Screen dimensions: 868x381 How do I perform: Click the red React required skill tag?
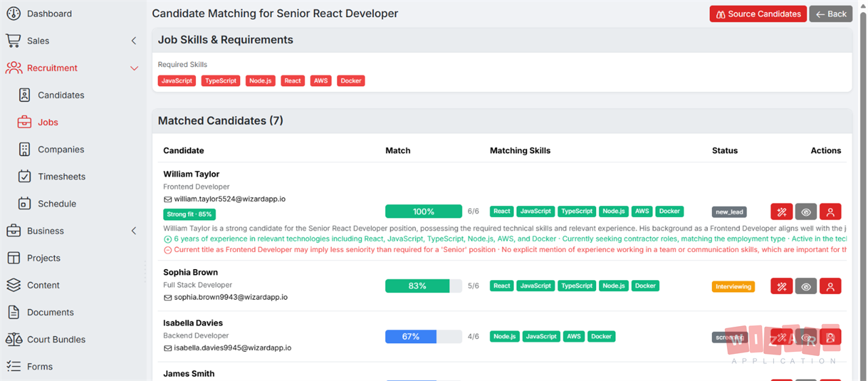(293, 81)
